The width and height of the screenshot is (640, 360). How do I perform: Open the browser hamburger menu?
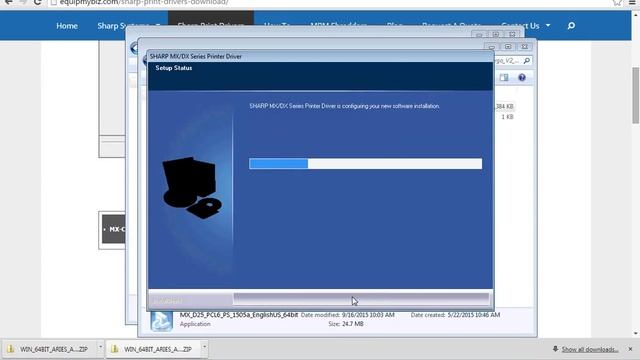[x=632, y=2]
